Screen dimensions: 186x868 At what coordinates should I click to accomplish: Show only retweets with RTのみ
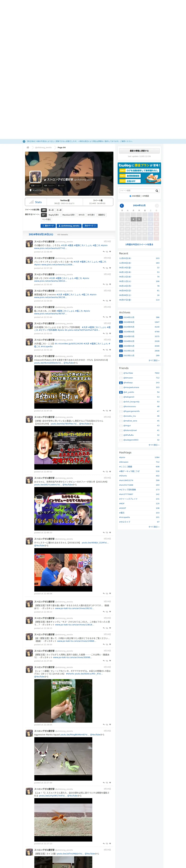pos(81,215)
